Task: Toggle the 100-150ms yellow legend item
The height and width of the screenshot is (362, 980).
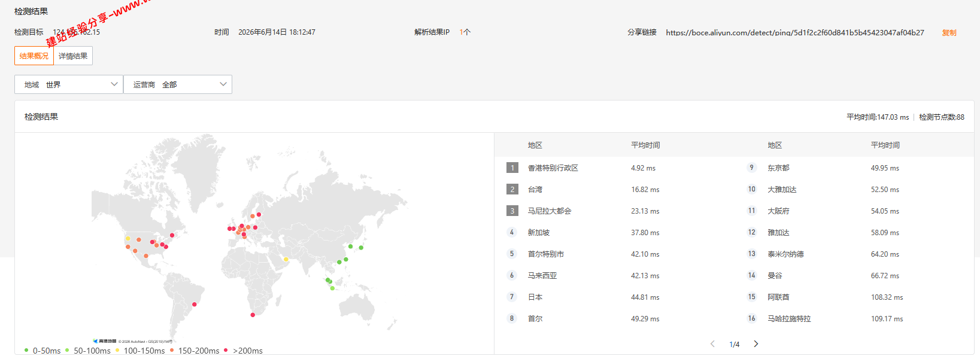Action: click(x=140, y=351)
